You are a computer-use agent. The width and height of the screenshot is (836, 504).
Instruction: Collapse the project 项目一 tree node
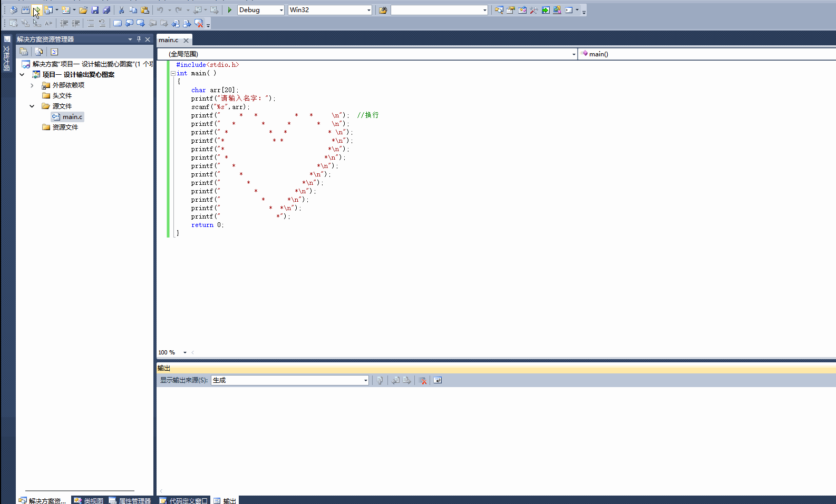pos(22,75)
